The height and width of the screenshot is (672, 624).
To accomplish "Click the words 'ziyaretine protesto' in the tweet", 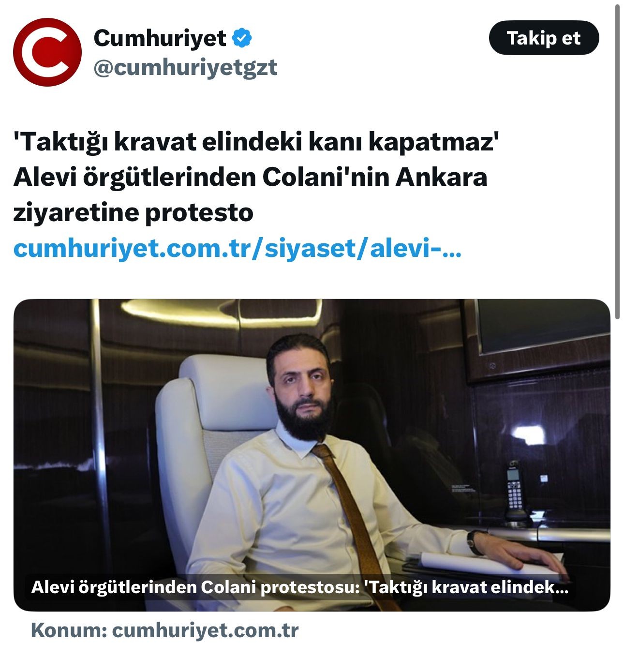I will coord(134,213).
